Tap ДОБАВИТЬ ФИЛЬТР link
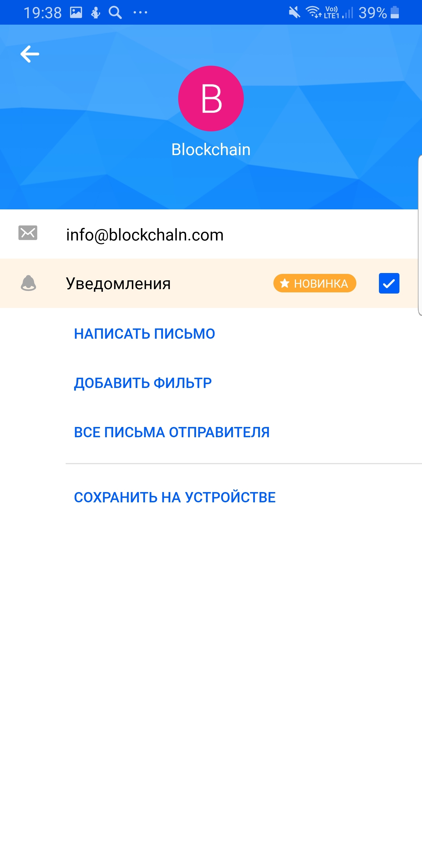This screenshot has height=868, width=422. (x=143, y=383)
